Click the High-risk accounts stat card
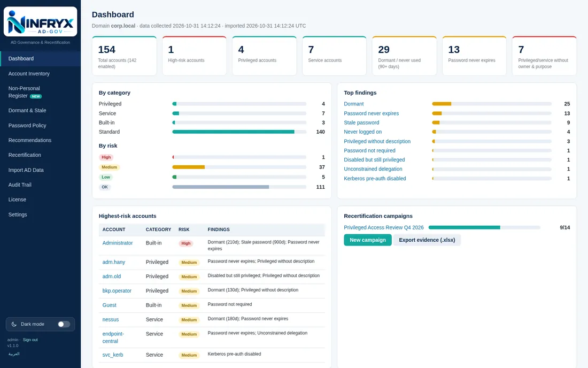This screenshot has height=368, width=588. (194, 56)
